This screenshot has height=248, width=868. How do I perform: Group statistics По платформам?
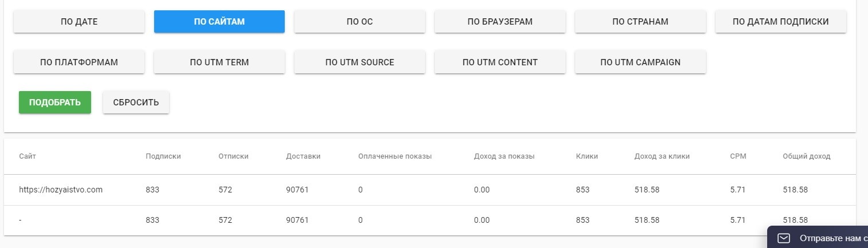pyautogui.click(x=79, y=62)
